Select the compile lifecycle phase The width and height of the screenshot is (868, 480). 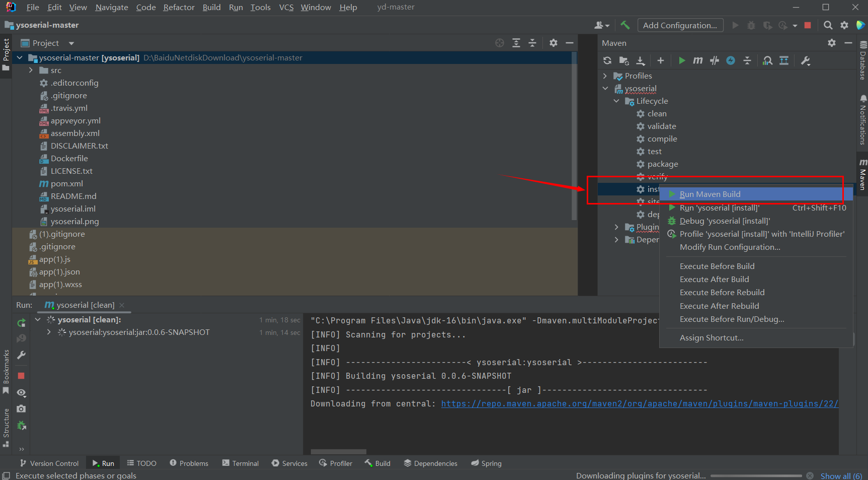pyautogui.click(x=662, y=139)
